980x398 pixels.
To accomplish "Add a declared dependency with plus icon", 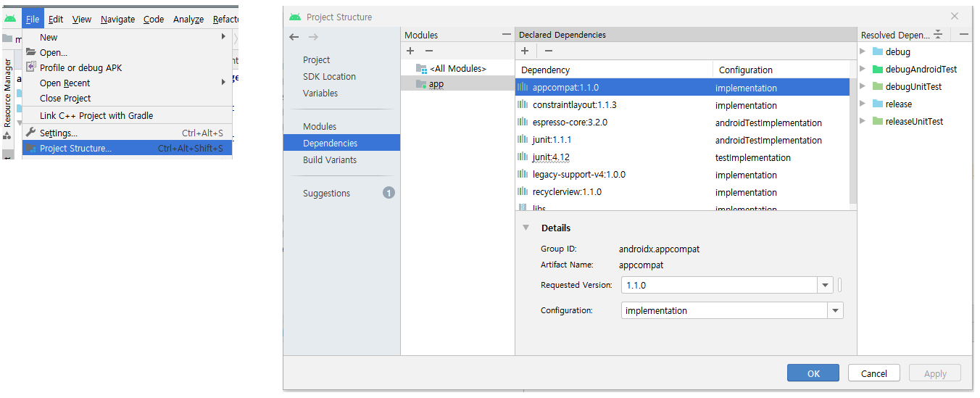I will (x=525, y=51).
